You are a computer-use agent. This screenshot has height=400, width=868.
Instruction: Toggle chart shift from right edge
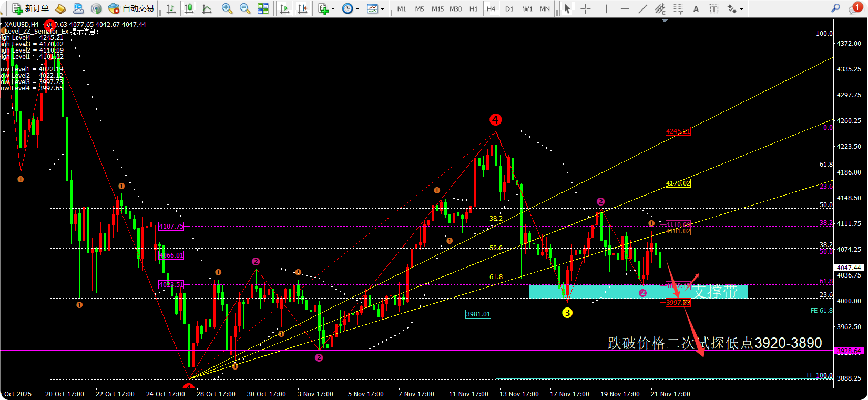pyautogui.click(x=302, y=8)
